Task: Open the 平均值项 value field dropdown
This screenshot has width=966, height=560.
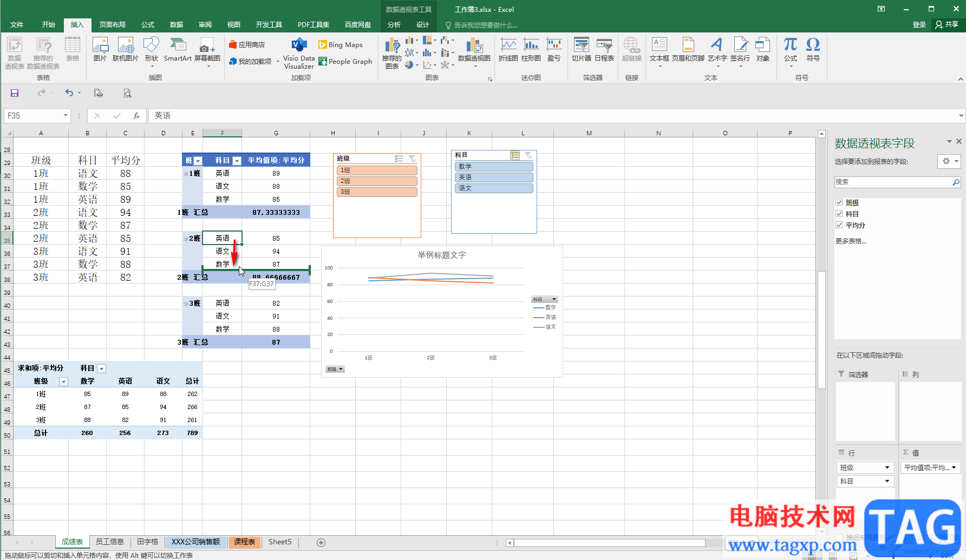Action: 954,467
